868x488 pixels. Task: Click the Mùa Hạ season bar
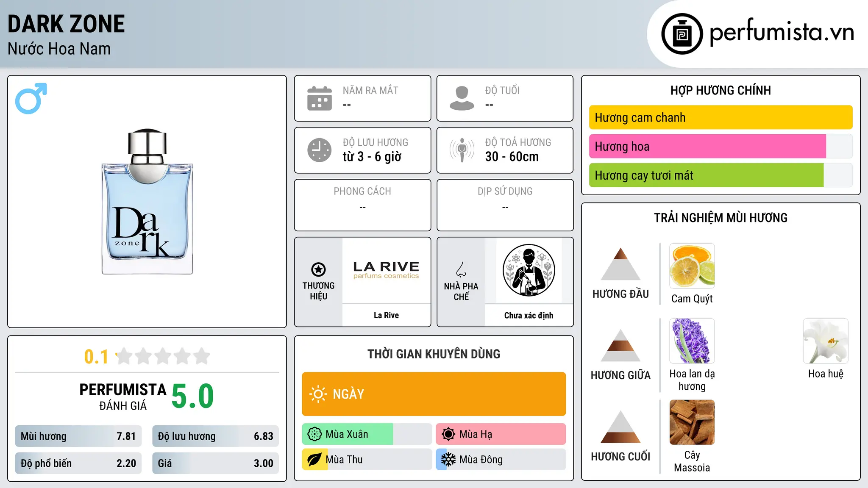501,434
